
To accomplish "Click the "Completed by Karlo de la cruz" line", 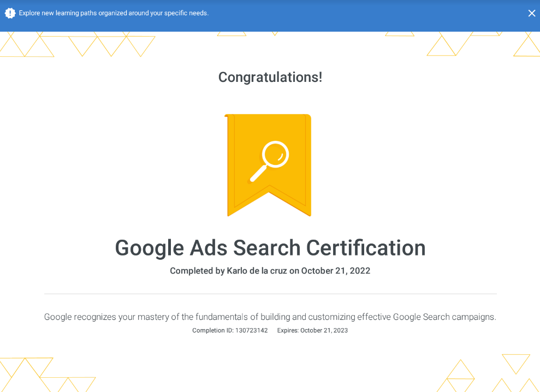I will (270, 271).
